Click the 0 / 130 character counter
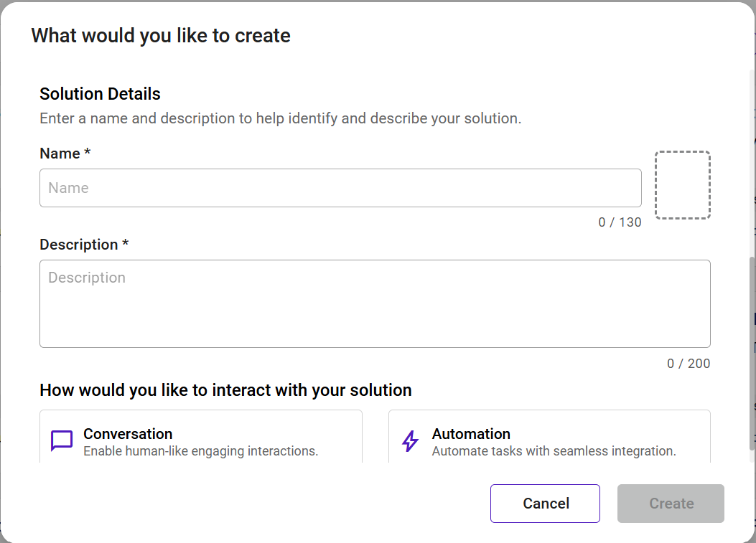Viewport: 756px width, 543px height. coord(620,222)
